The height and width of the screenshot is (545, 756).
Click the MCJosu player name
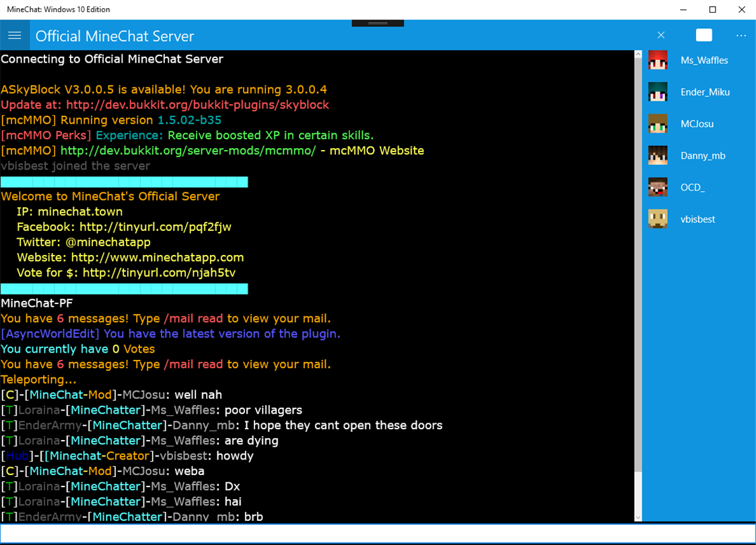point(697,124)
